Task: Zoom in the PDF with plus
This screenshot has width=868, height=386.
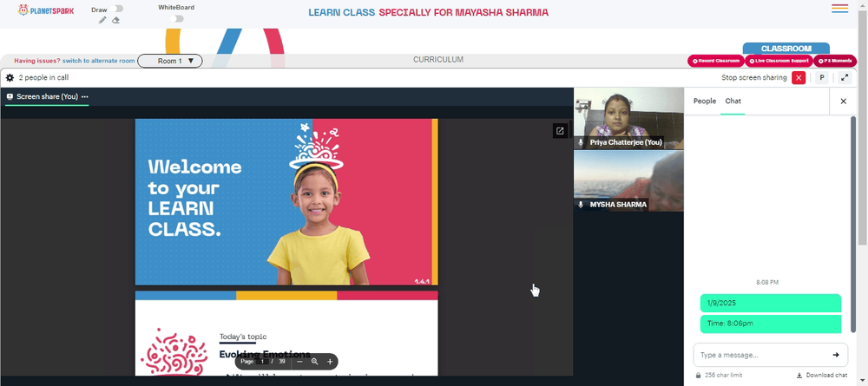Action: [x=330, y=362]
